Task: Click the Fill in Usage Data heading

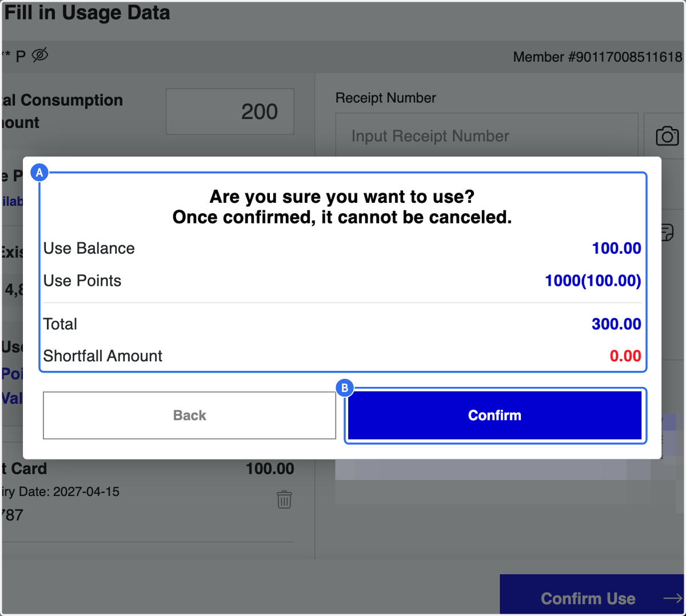Action: 87,13
